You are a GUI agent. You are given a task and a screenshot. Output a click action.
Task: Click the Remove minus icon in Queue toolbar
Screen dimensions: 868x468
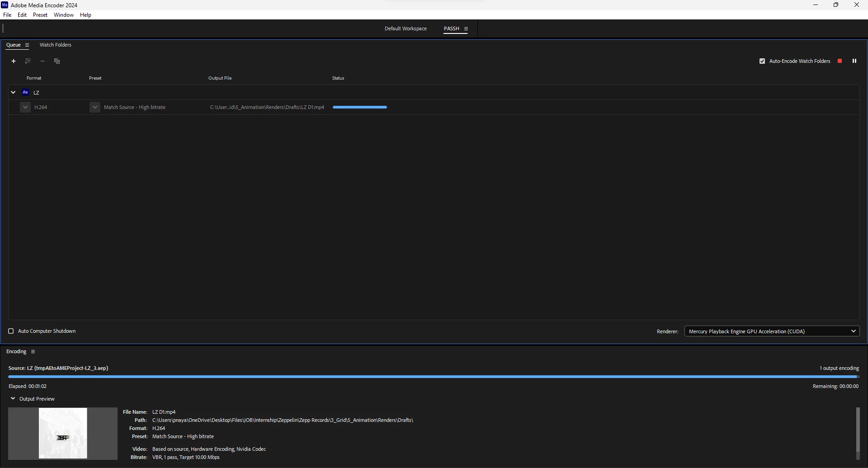tap(42, 61)
